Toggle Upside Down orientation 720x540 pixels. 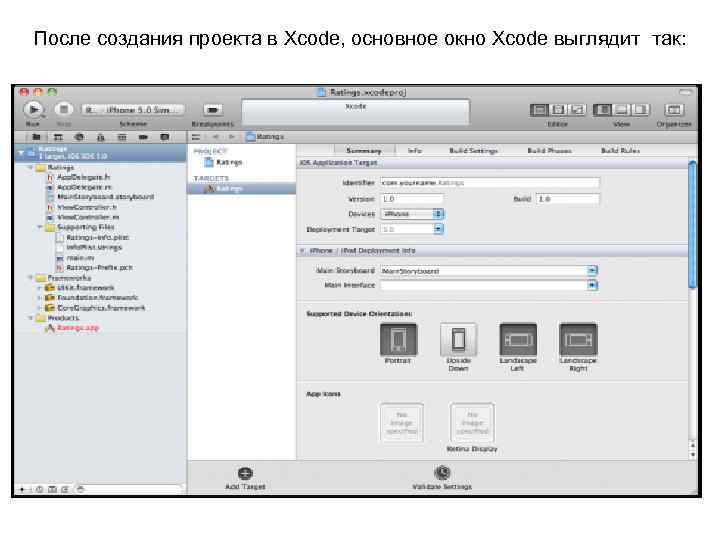(x=458, y=340)
